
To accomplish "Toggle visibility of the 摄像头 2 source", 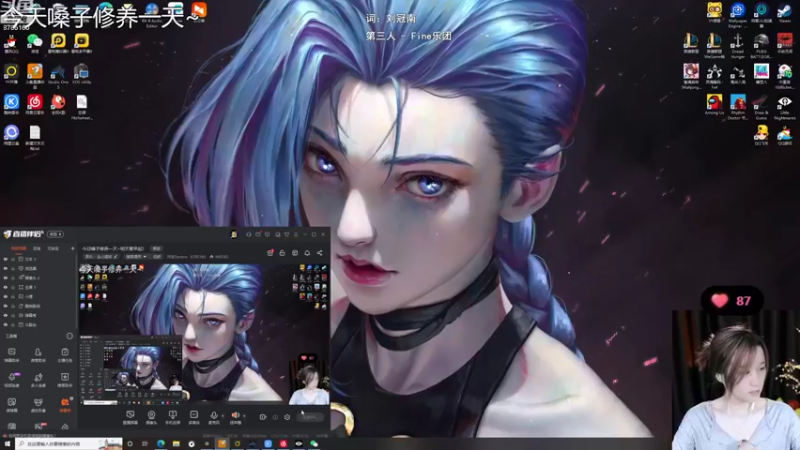I will (6, 278).
